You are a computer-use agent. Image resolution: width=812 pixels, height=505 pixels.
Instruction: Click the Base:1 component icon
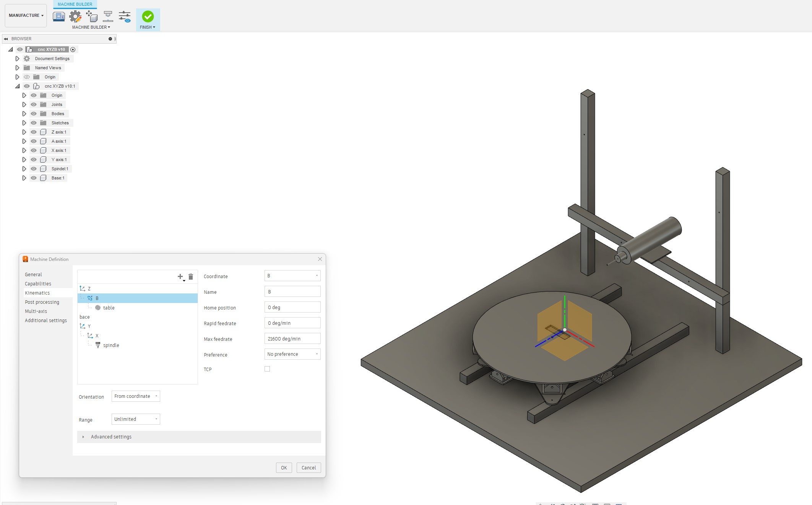point(43,178)
